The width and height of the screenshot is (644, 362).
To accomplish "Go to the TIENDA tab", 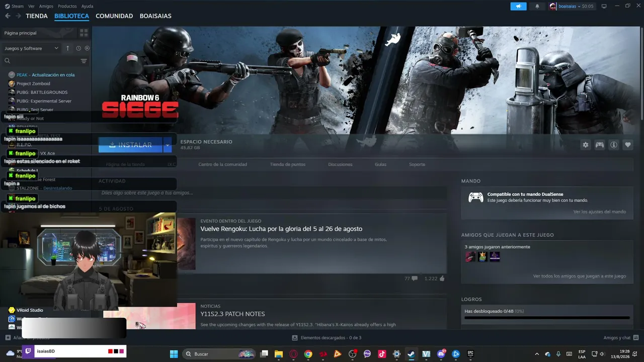I will (x=37, y=16).
